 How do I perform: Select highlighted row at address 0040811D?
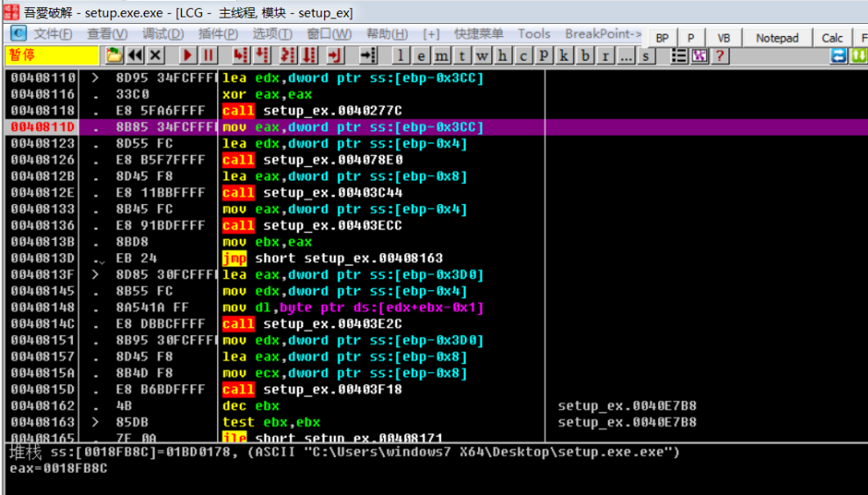(x=437, y=127)
